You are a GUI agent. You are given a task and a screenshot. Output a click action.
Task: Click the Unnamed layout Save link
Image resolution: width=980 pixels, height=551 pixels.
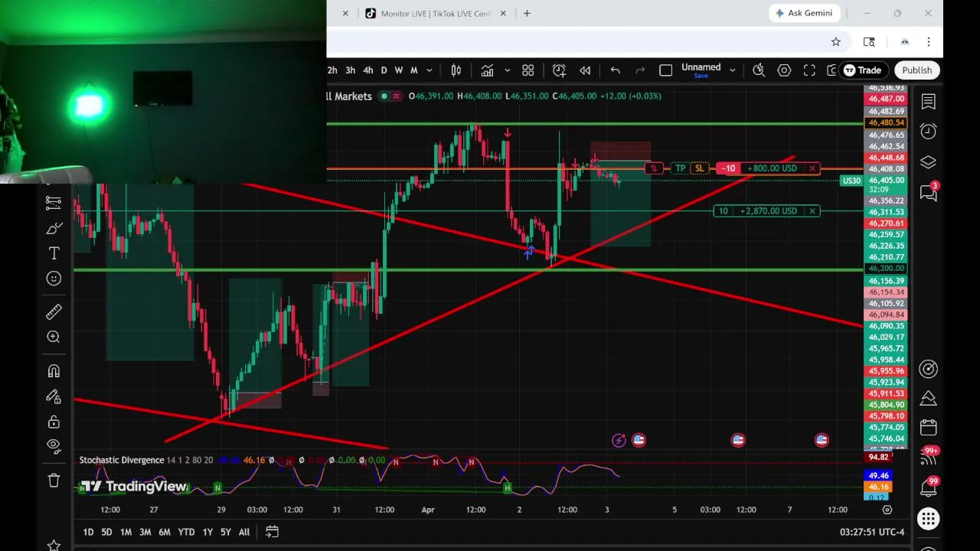[701, 77]
